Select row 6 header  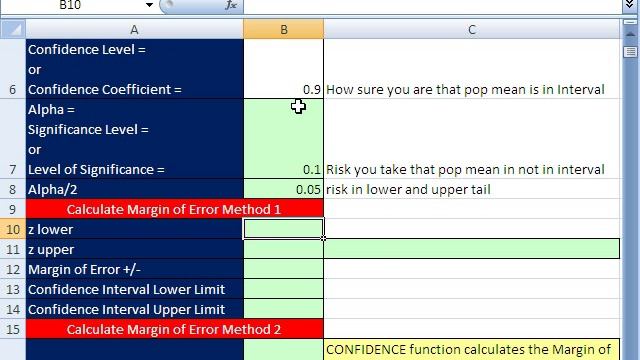13,69
